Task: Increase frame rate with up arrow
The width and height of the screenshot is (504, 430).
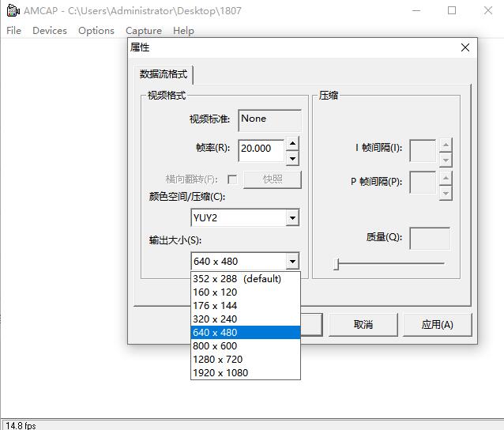Action: (x=292, y=143)
